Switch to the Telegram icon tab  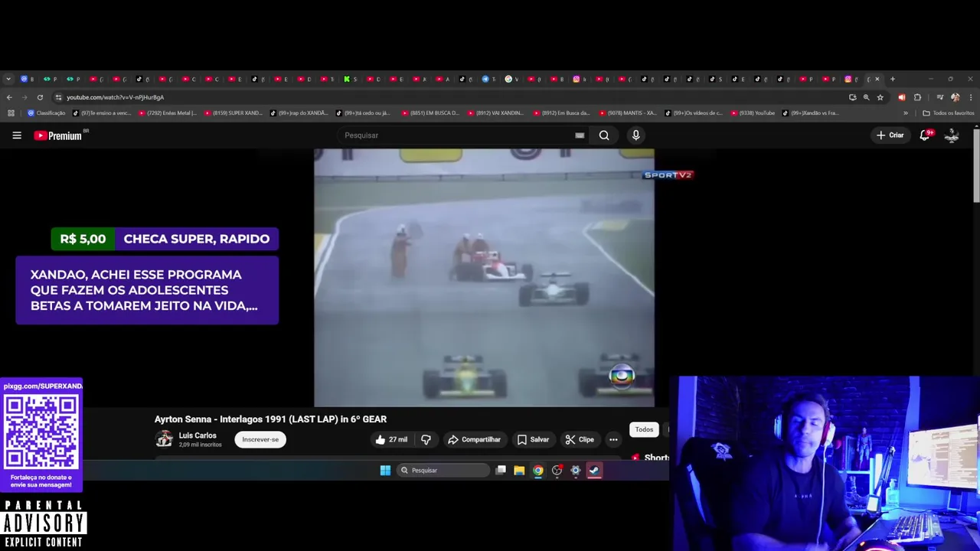pyautogui.click(x=485, y=79)
